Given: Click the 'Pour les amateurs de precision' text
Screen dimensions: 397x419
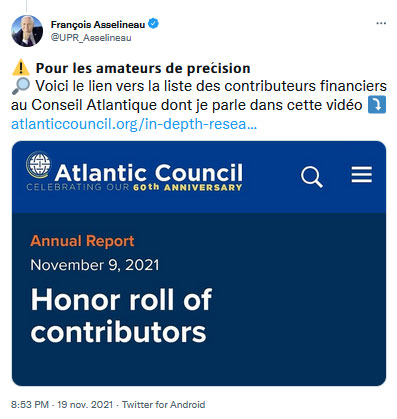Looking at the screenshot, I should [143, 68].
